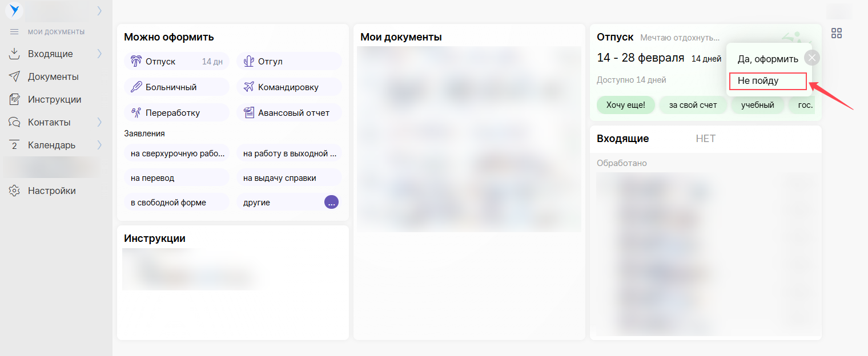
Task: Click the bird logo icon
Action: (x=14, y=10)
